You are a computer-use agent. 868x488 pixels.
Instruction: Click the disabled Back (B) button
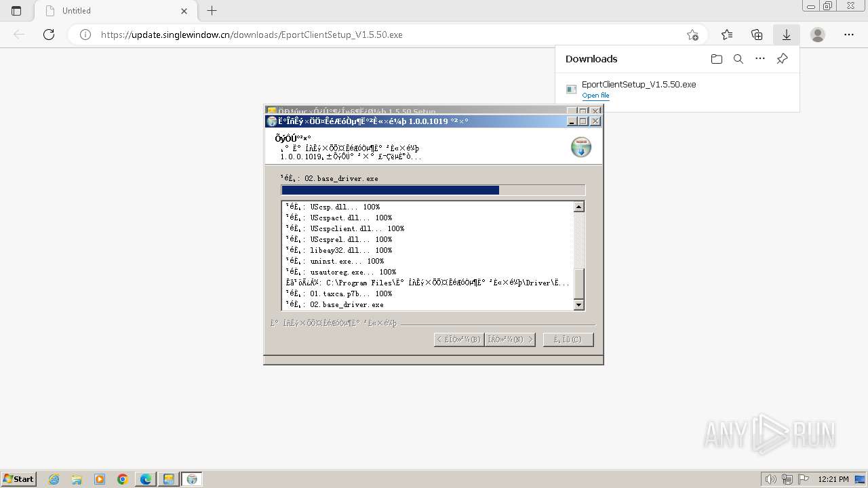[x=459, y=339]
